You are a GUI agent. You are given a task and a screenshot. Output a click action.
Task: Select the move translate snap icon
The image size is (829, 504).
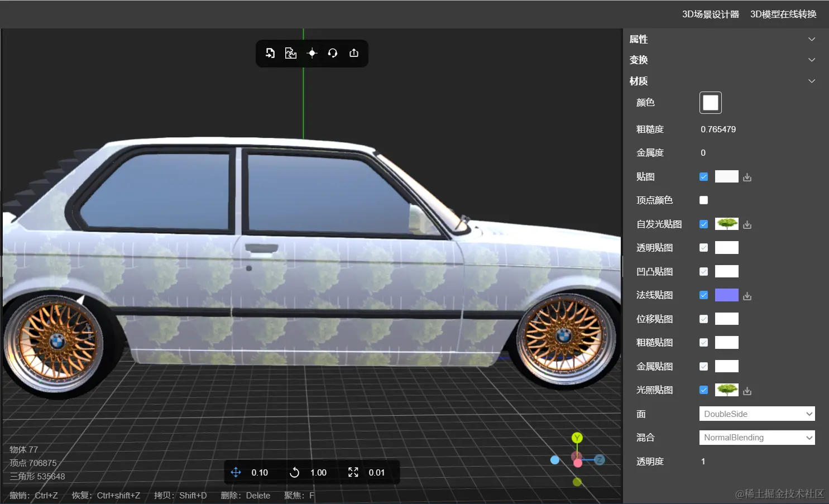coord(236,472)
